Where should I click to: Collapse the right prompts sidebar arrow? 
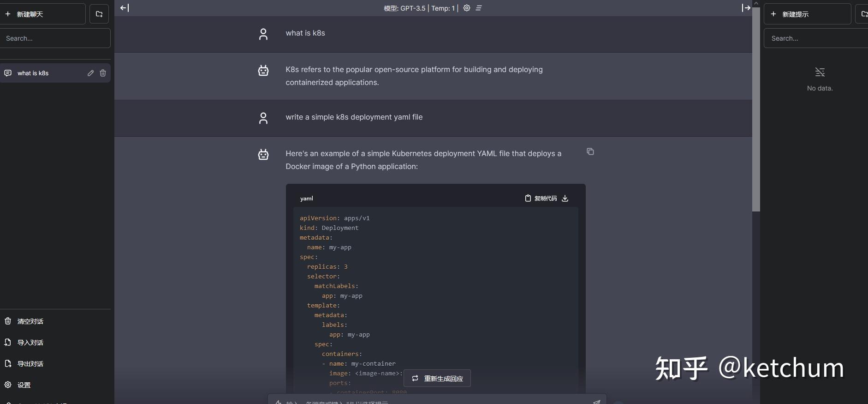[746, 8]
